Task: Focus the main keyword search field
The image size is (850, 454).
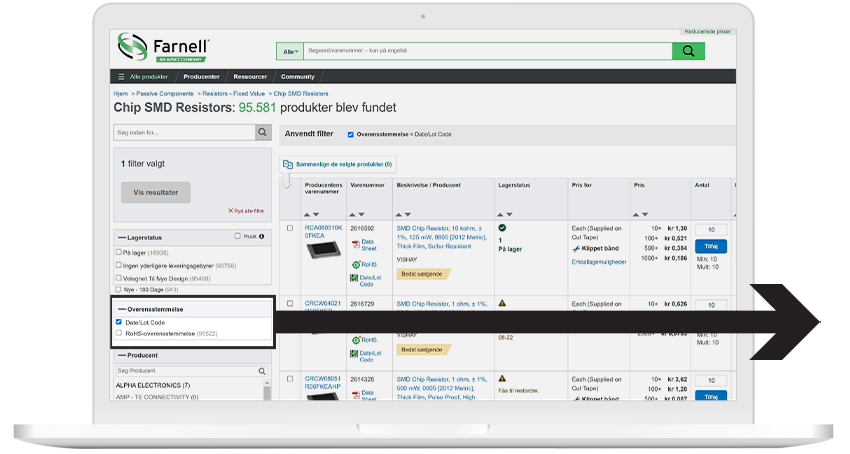Action: (x=487, y=51)
